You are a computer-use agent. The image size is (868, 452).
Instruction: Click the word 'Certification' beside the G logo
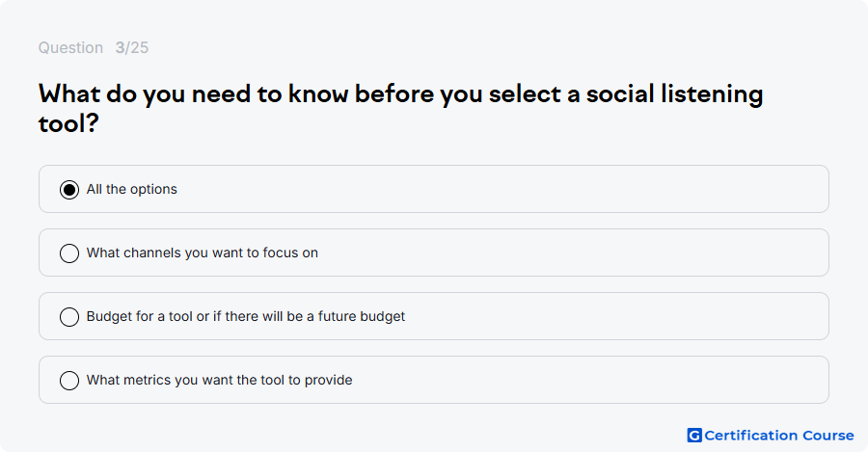tap(751, 436)
